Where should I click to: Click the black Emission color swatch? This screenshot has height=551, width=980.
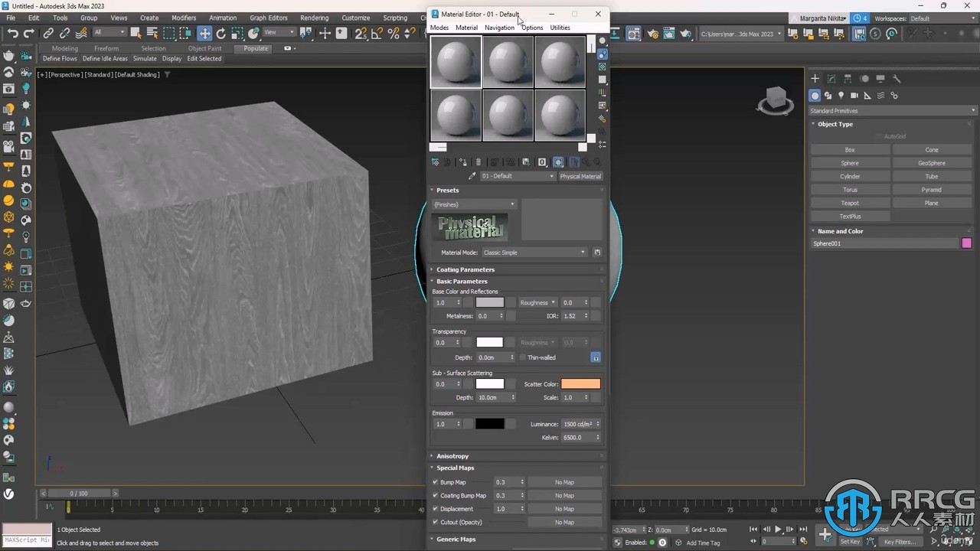tap(489, 424)
